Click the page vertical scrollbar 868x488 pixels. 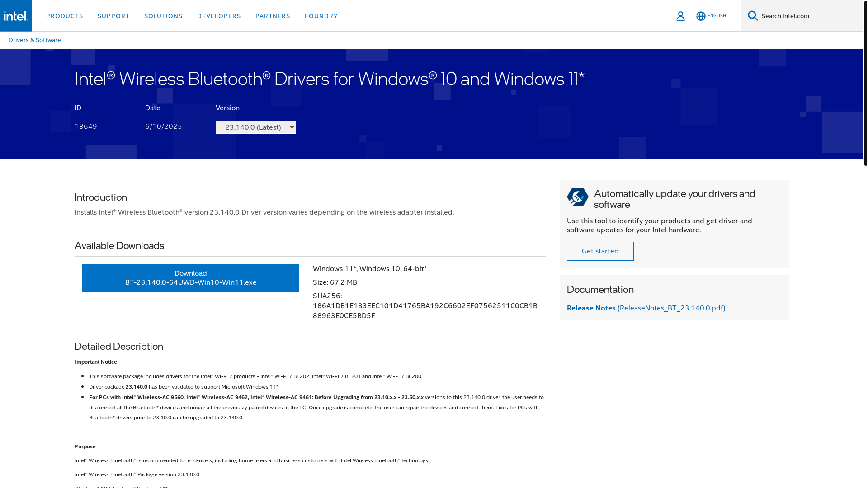866,84
